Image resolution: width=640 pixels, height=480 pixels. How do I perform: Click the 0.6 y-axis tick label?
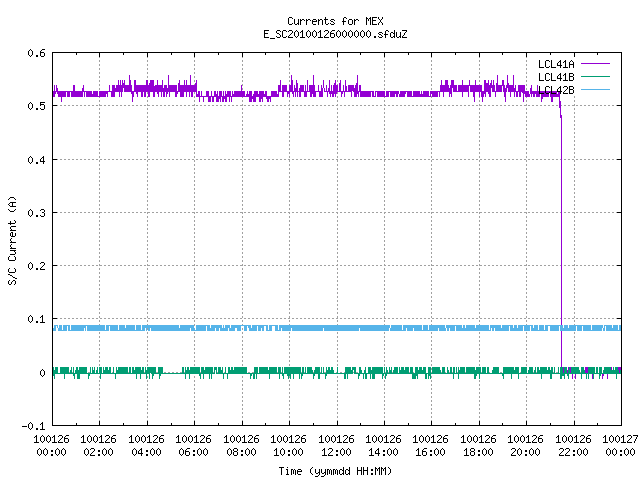[36, 53]
